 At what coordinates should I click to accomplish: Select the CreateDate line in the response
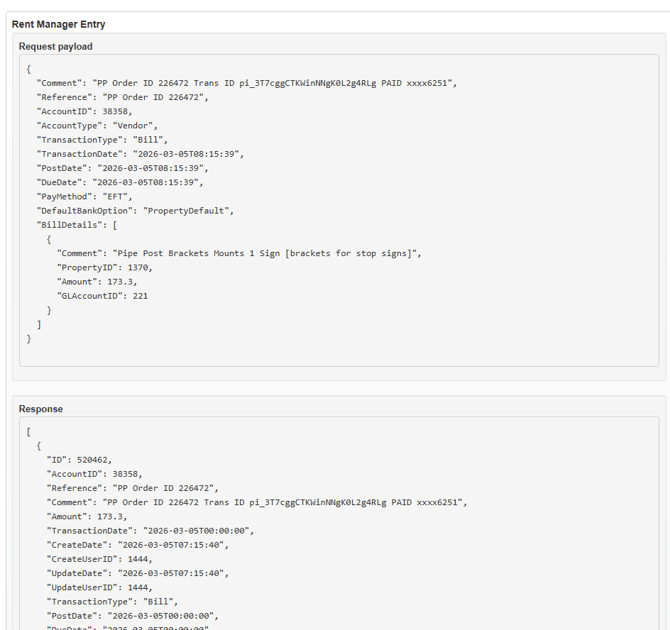tap(137, 545)
